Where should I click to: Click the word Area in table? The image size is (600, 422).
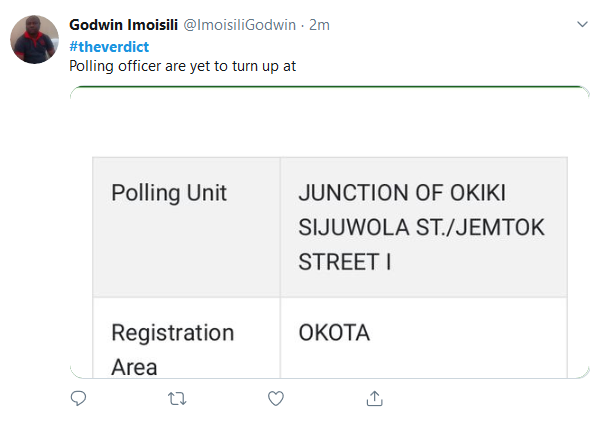(x=134, y=366)
